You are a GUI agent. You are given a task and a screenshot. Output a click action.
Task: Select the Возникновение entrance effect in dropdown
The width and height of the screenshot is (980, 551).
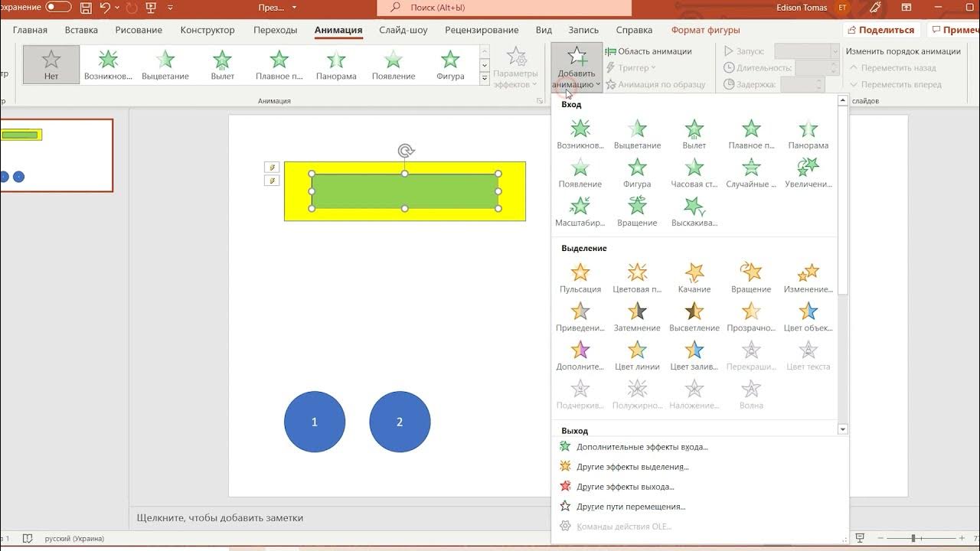(x=580, y=134)
